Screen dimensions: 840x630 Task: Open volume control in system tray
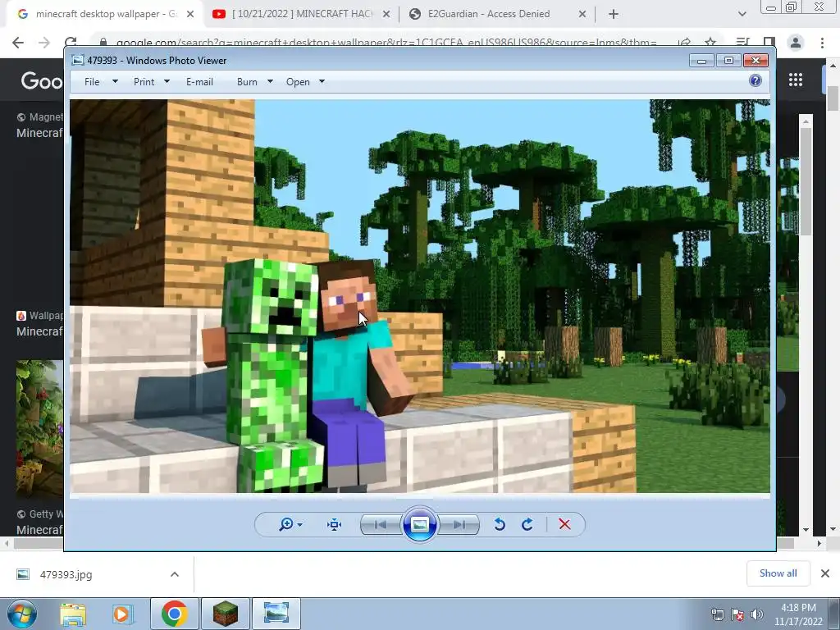click(x=756, y=614)
